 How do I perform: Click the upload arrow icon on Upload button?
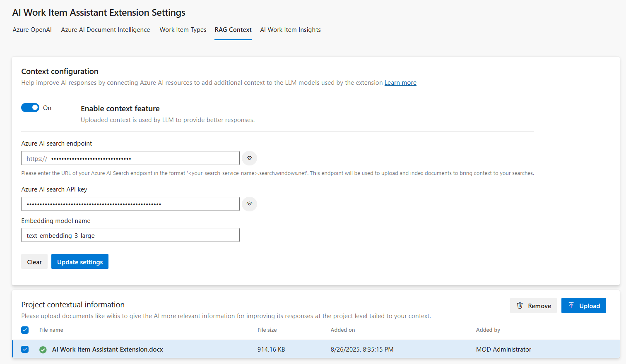(573, 305)
